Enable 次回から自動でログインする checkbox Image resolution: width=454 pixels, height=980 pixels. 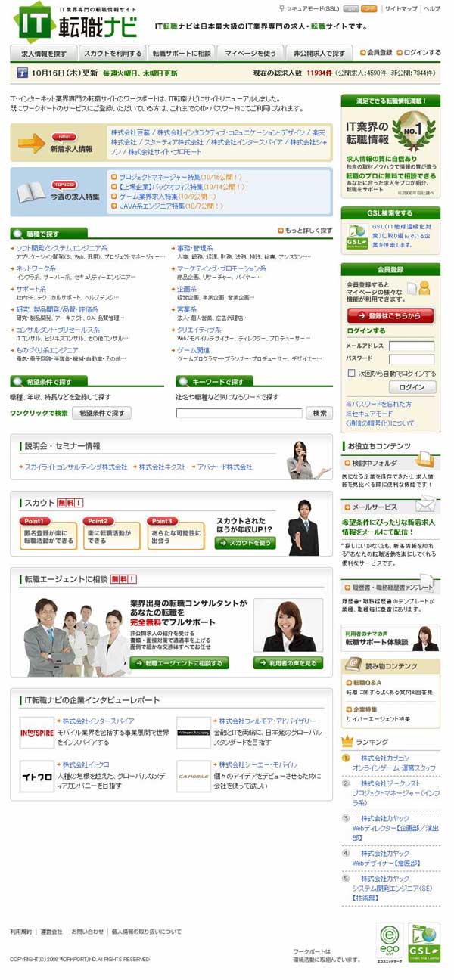(x=351, y=373)
